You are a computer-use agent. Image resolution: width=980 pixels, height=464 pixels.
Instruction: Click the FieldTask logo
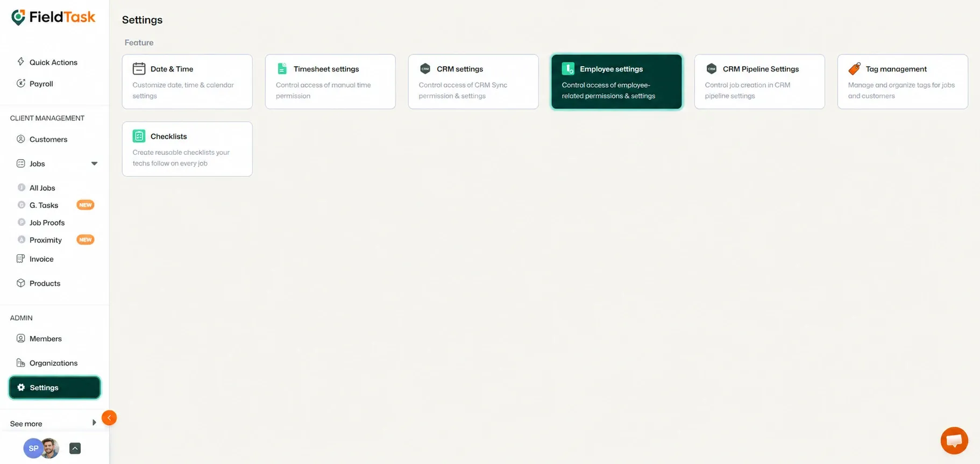(x=53, y=17)
